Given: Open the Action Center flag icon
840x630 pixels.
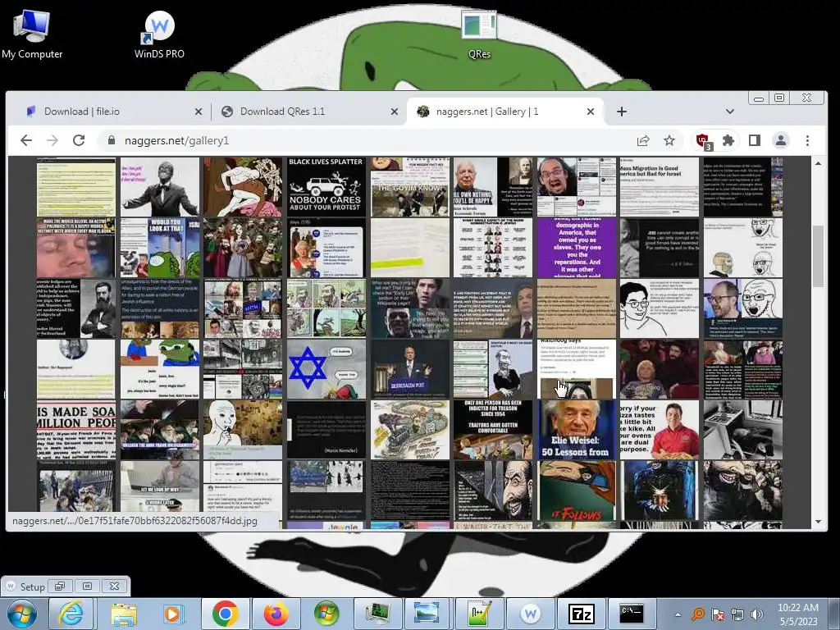Looking at the screenshot, I should point(717,614).
